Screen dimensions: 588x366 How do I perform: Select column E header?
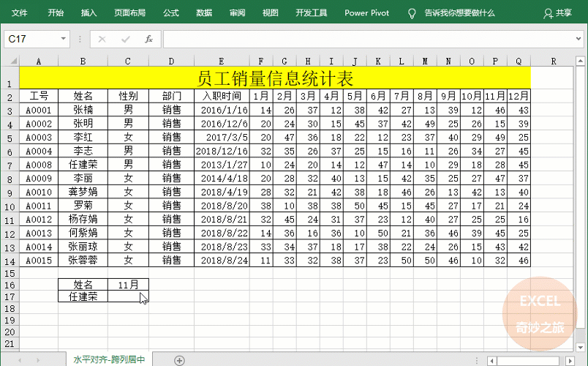[x=222, y=61]
